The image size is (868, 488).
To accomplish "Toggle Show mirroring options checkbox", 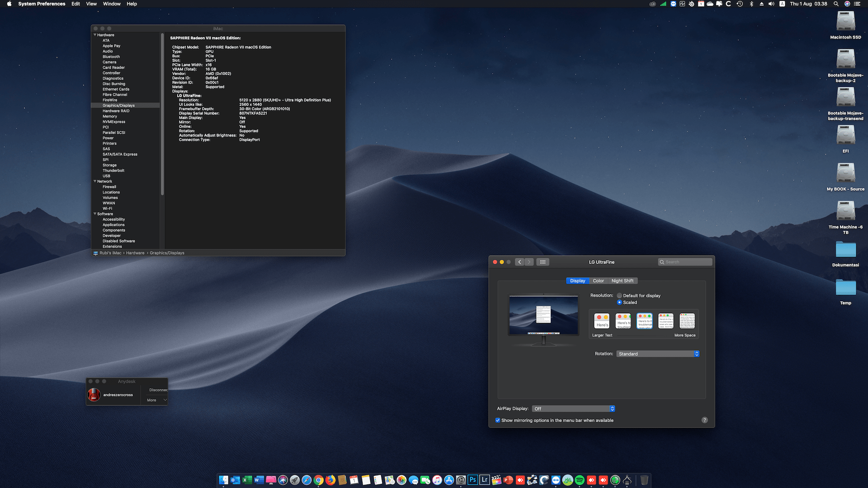I will pos(498,420).
